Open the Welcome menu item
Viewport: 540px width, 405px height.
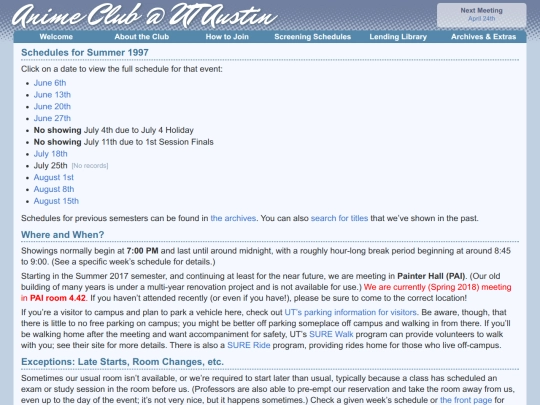[x=56, y=37]
